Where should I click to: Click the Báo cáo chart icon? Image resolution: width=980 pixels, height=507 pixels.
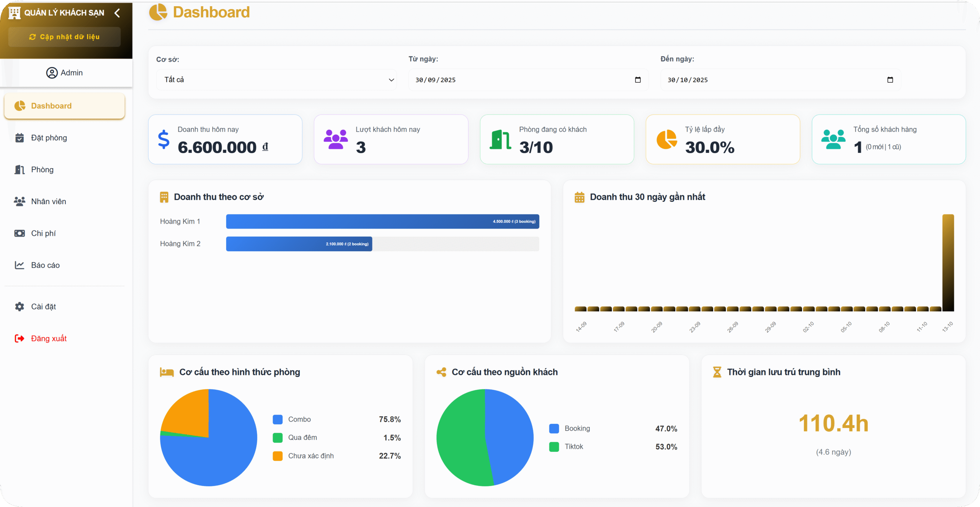pyautogui.click(x=20, y=265)
